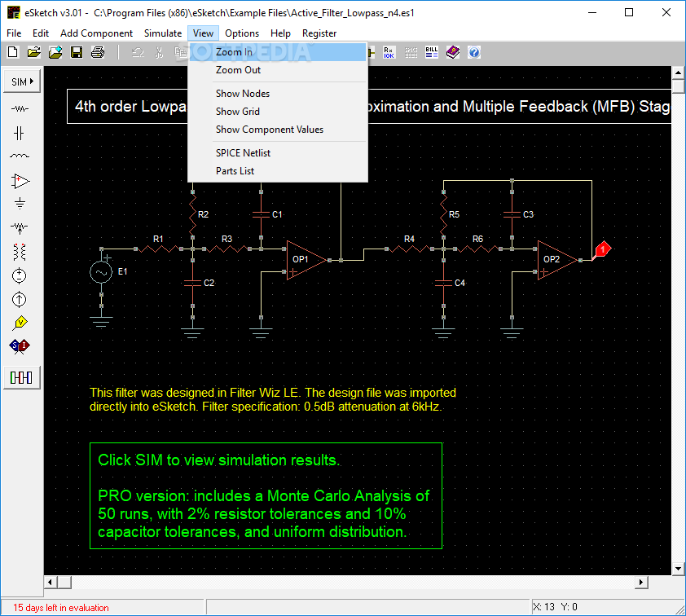Viewport: 686px width, 616px height.
Task: Click the Undo toolbar icon
Action: click(x=139, y=52)
